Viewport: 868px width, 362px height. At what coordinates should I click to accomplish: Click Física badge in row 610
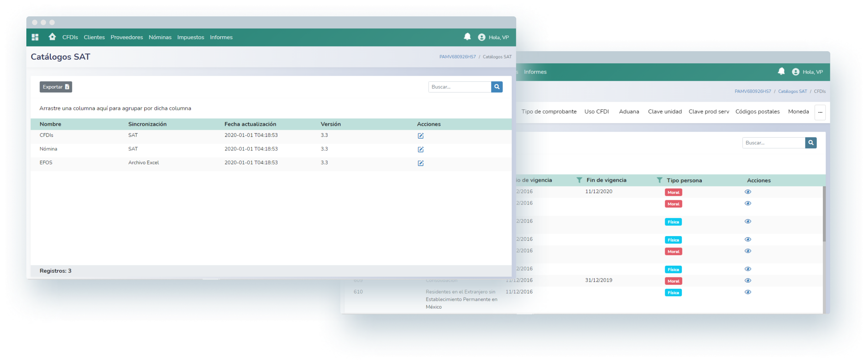pos(673,293)
